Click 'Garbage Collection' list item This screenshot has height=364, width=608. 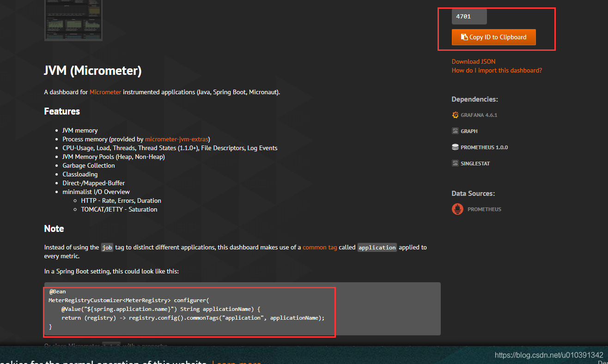[x=89, y=165]
